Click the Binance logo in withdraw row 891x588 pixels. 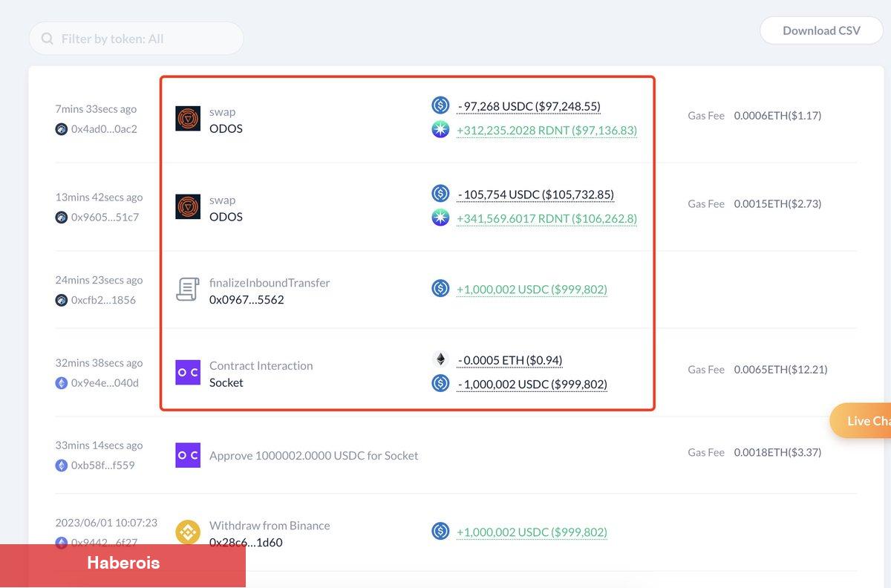pyautogui.click(x=188, y=532)
